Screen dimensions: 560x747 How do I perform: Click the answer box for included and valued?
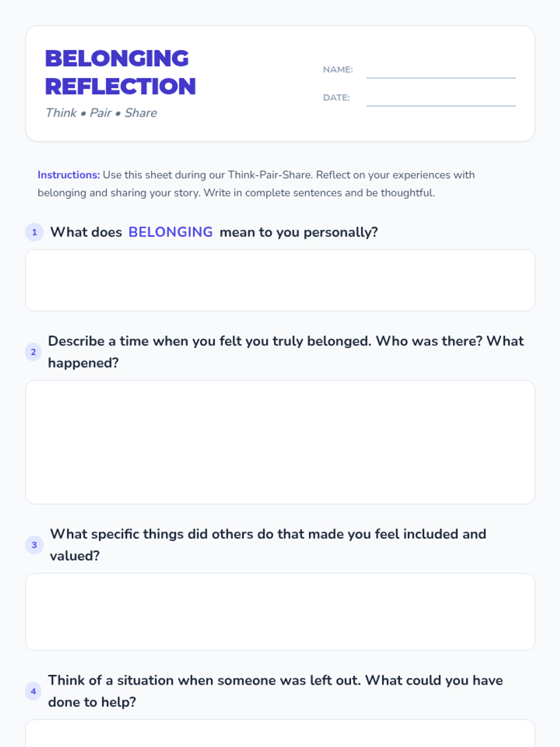pos(280,612)
